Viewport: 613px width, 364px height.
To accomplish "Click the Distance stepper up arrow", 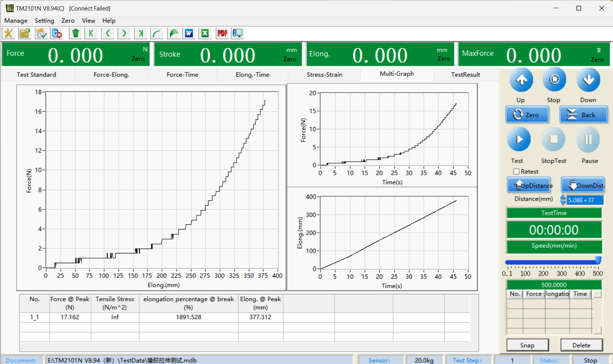I will pyautogui.click(x=563, y=197).
